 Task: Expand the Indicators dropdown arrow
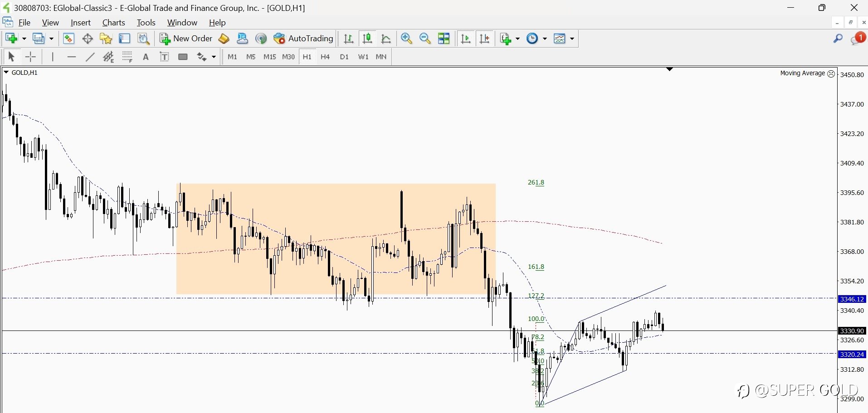point(517,39)
